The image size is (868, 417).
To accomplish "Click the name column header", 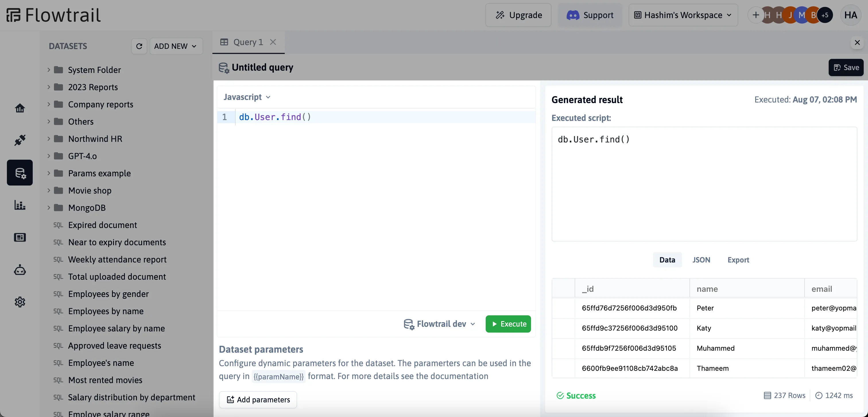I will pos(747,289).
